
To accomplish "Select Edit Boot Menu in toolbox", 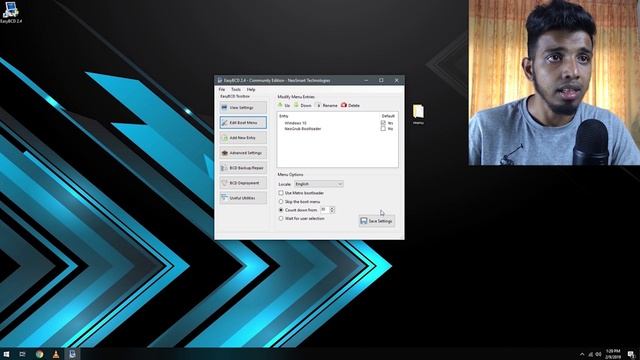I will (243, 122).
